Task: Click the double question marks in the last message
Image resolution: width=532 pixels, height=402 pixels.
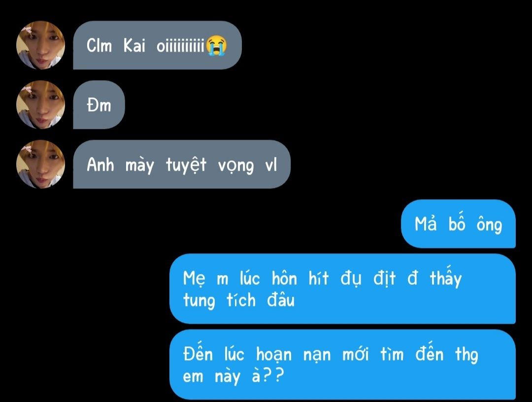Action: [272, 375]
